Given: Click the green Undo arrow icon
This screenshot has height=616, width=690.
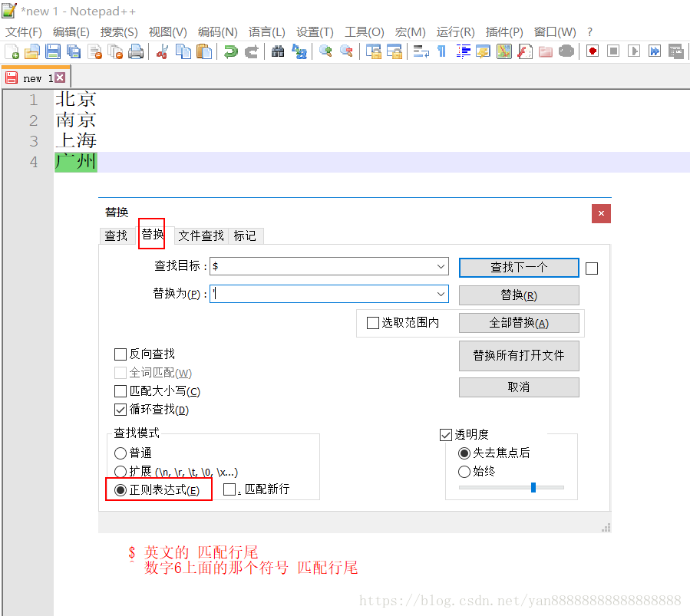Looking at the screenshot, I should click(x=230, y=52).
